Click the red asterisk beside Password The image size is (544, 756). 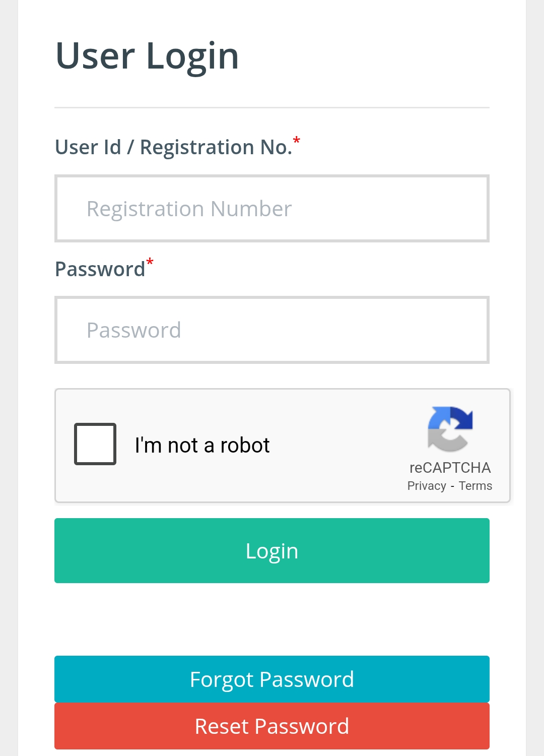(x=150, y=262)
